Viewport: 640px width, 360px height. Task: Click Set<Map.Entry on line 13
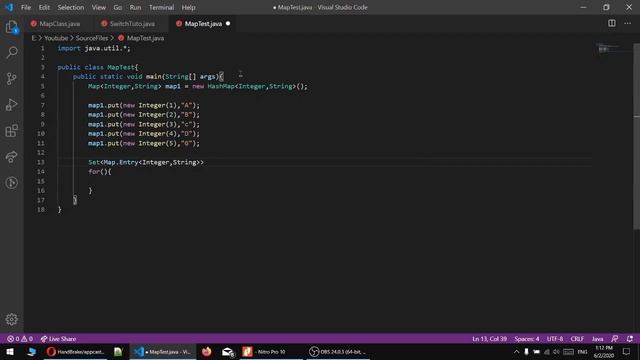point(113,162)
